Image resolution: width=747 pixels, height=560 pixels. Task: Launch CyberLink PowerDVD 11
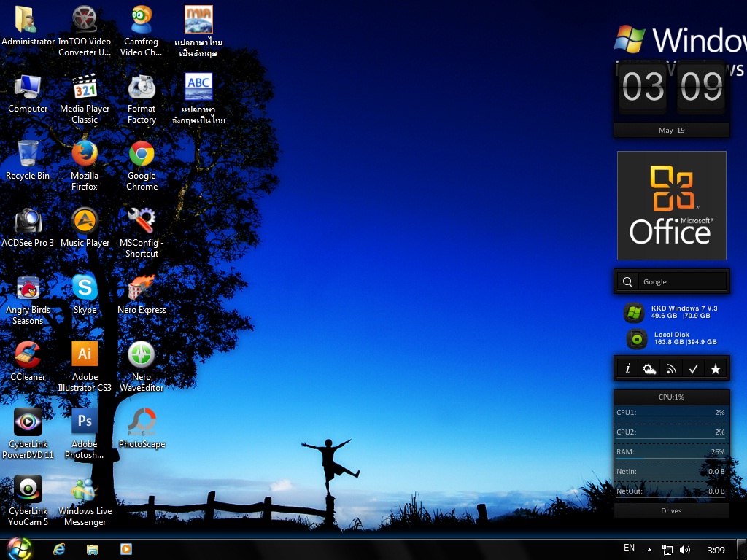coord(27,423)
